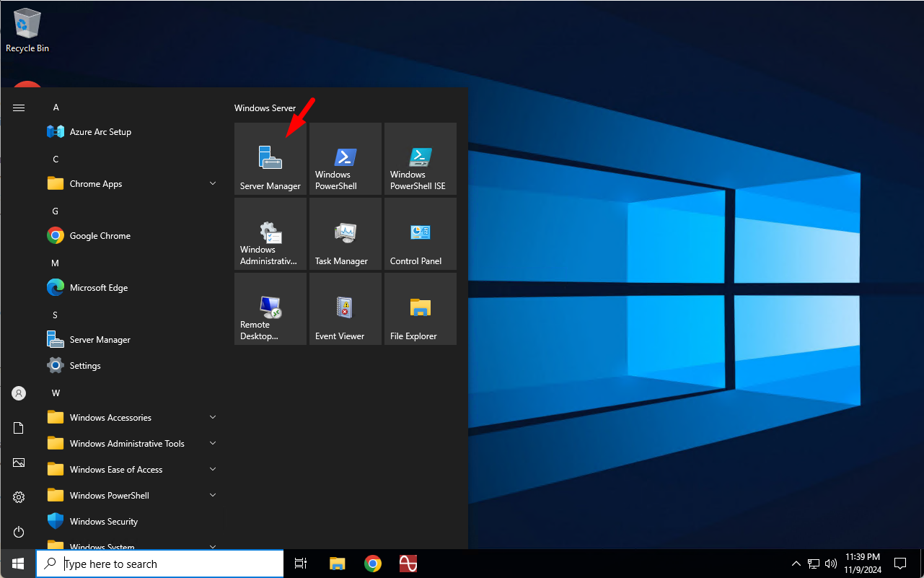Open the volume tray icon
This screenshot has height=578, width=924.
click(x=830, y=564)
